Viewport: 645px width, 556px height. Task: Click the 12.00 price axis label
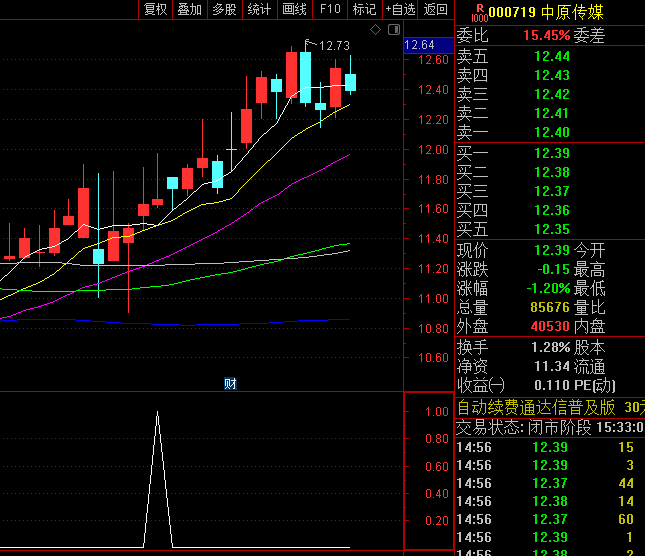point(433,150)
